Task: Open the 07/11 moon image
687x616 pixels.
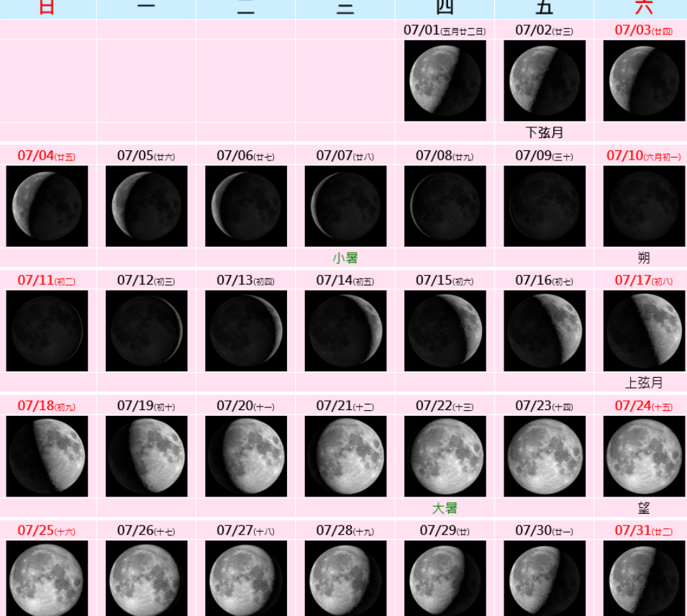Action: (47, 330)
